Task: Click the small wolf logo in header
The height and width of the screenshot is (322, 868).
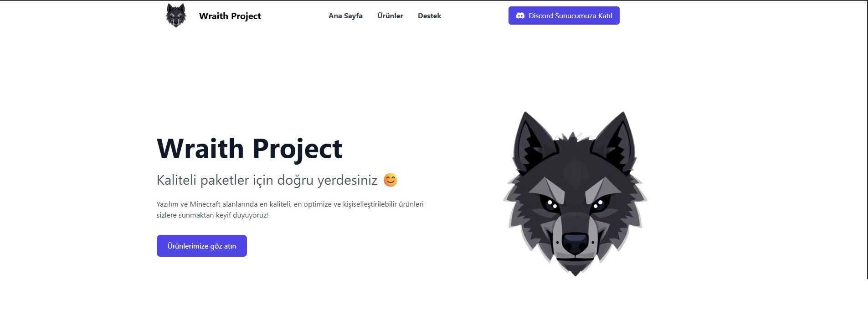Action: coord(176,16)
